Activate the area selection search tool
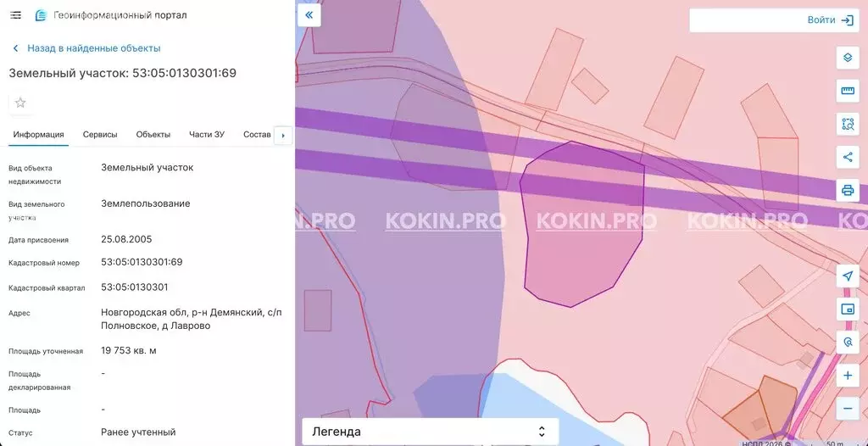This screenshot has width=868, height=446. coord(847,124)
